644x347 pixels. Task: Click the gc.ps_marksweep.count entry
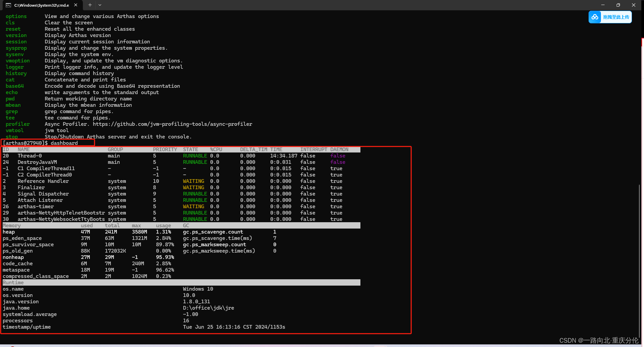(214, 245)
